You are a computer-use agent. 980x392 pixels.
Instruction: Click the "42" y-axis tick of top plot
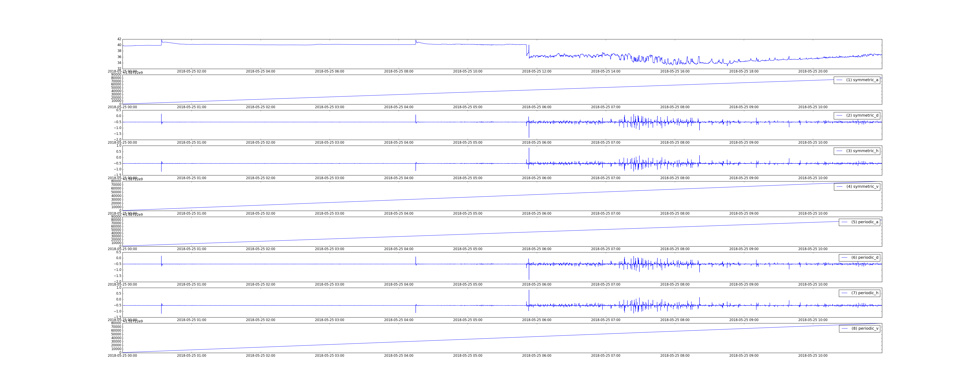(x=119, y=39)
